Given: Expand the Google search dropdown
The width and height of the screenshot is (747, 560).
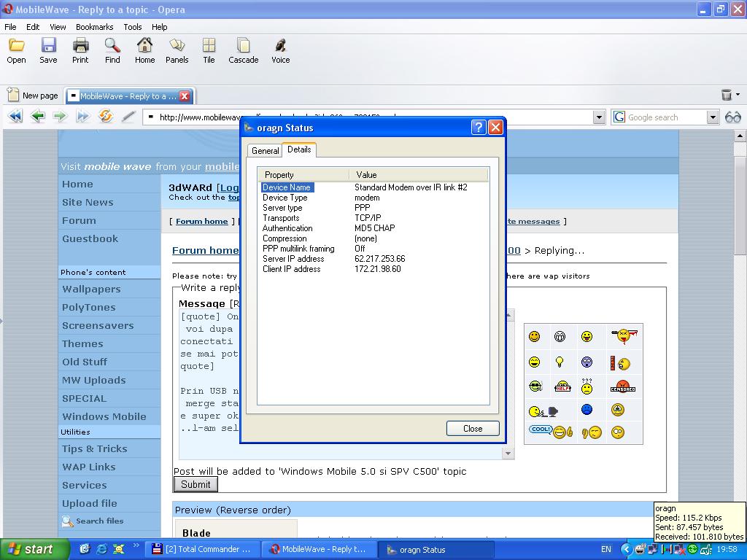Looking at the screenshot, I should [713, 117].
